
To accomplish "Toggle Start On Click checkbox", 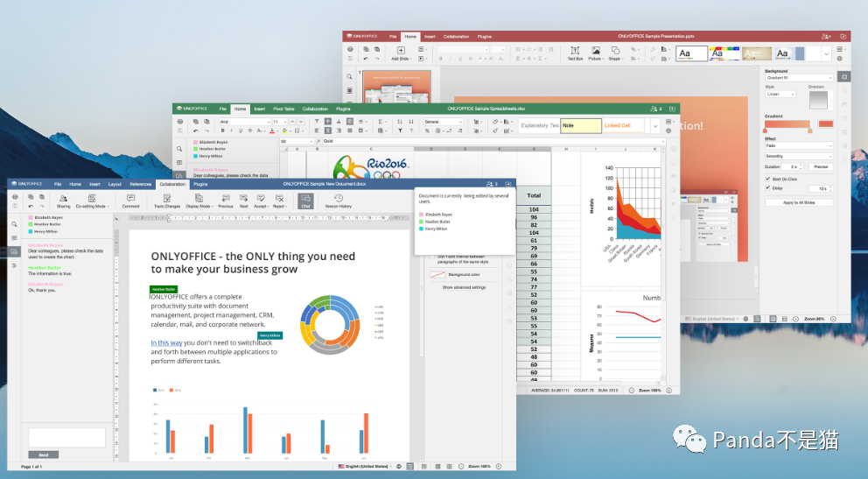I will 767,179.
